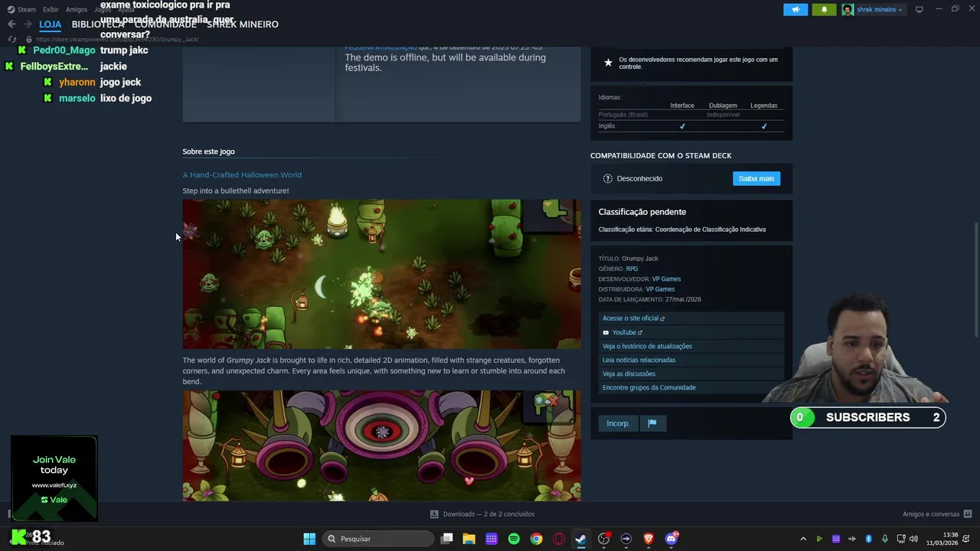Click the Saiba mais button
Screen dimensions: 980x551
click(x=756, y=178)
